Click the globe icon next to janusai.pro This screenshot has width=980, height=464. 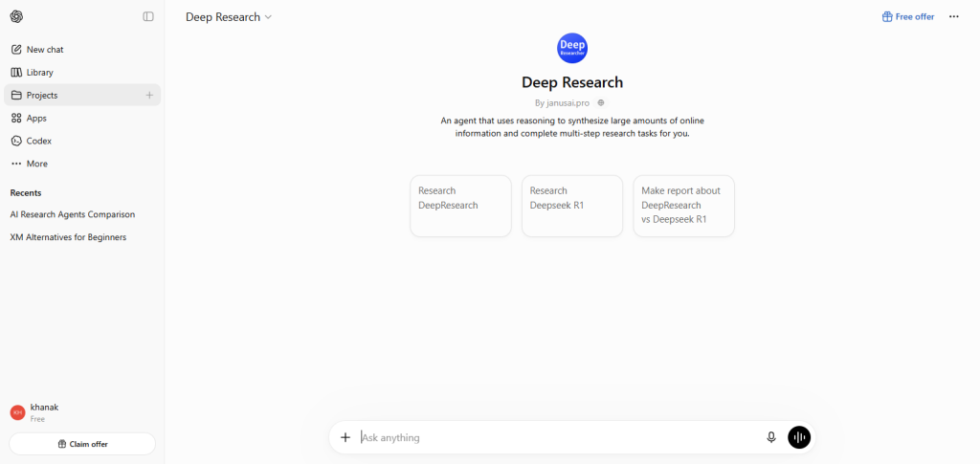(x=601, y=103)
